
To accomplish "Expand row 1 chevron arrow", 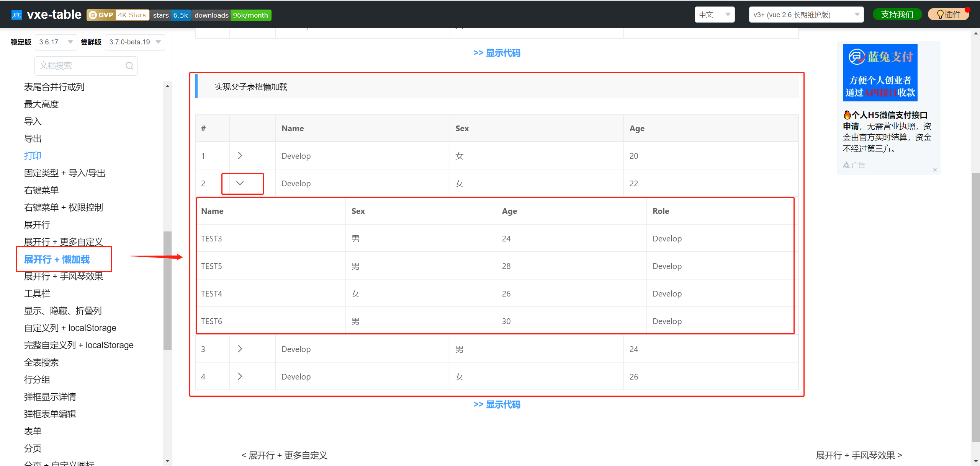I will click(x=240, y=156).
